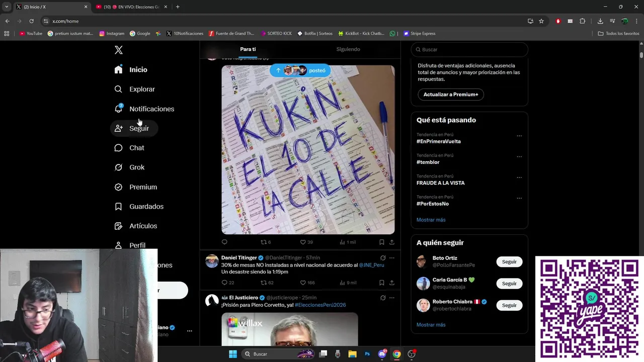The width and height of the screenshot is (644, 362).
Task: Open El Justiciero's profile avatar
Action: [x=212, y=301]
